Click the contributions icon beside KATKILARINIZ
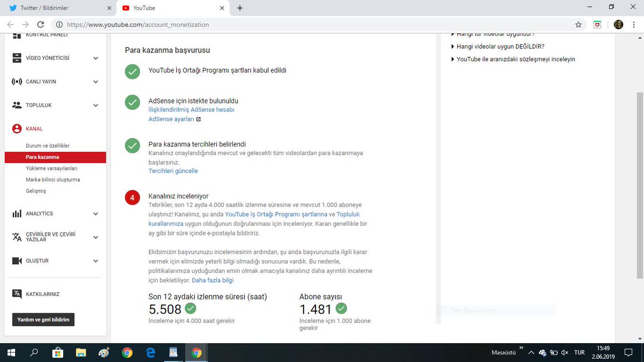The height and width of the screenshot is (362, 644). pyautogui.click(x=17, y=294)
